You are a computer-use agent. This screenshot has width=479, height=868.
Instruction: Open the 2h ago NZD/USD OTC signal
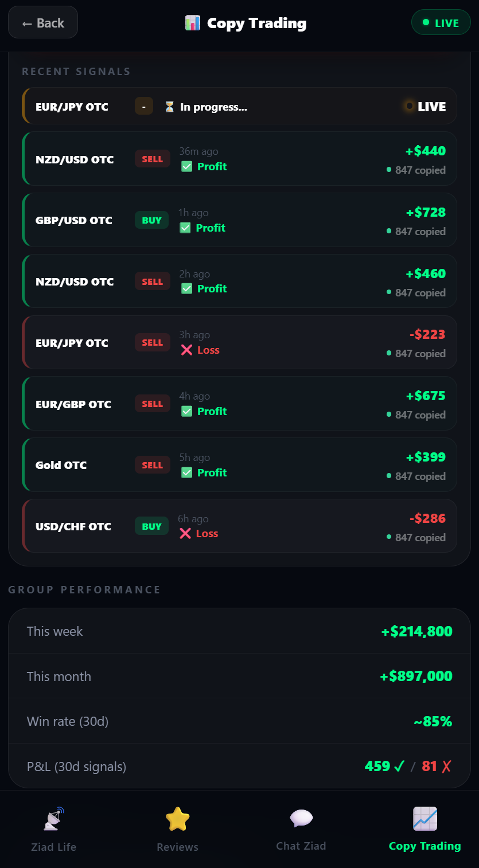coord(240,281)
